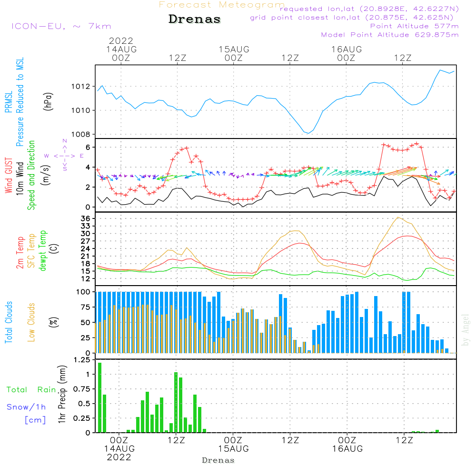This screenshot has height=476, width=476.
Task: Click the bold 'Drenas' title at top
Action: point(195,19)
